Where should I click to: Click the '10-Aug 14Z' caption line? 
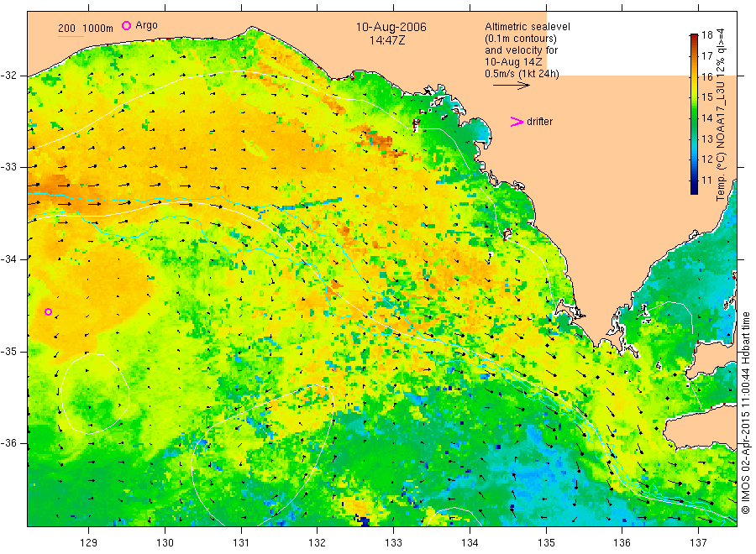(x=513, y=62)
